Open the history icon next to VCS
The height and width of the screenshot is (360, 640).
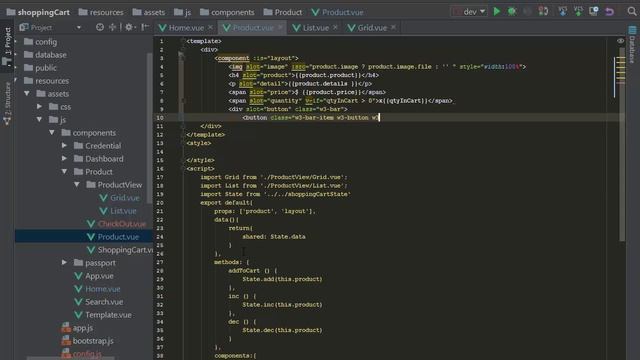pos(594,11)
